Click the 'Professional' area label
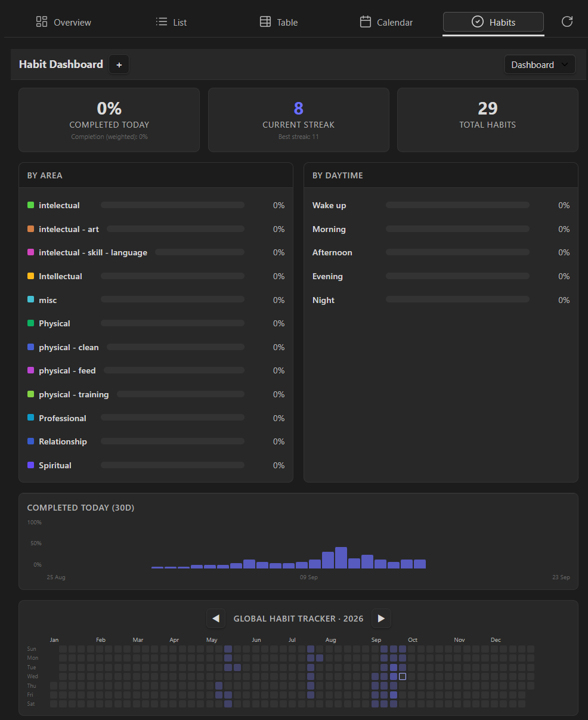 click(x=63, y=418)
